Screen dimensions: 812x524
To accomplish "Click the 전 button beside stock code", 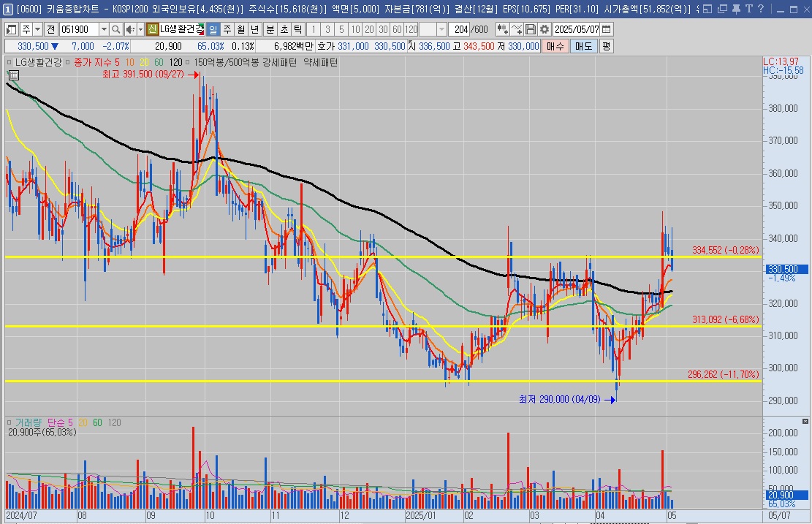I will [50, 29].
